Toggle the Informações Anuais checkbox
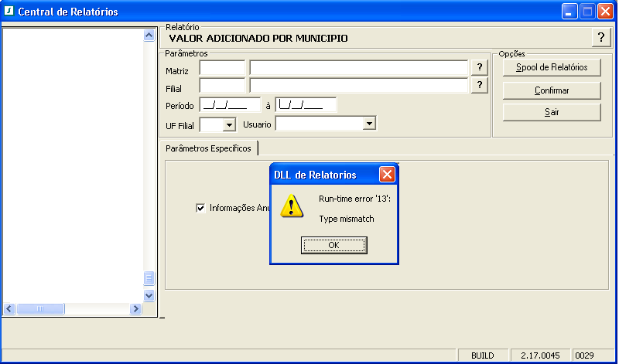The width and height of the screenshot is (619, 364). tap(200, 208)
